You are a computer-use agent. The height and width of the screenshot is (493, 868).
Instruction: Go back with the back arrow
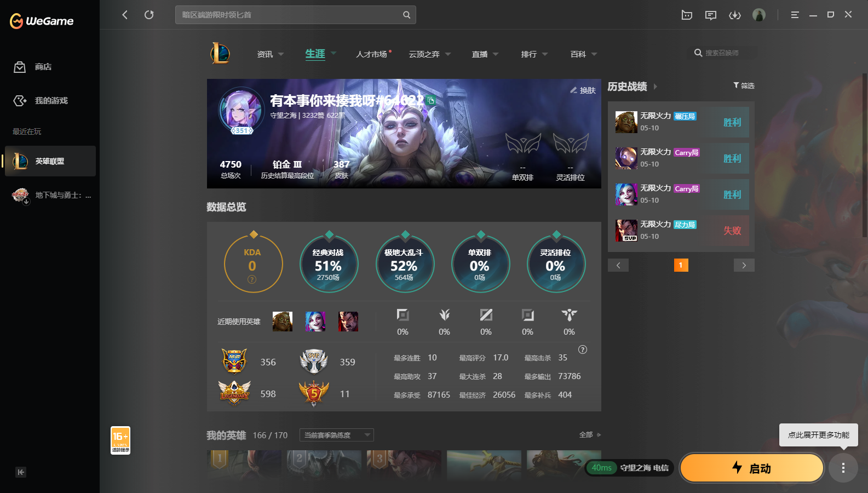[x=125, y=15]
